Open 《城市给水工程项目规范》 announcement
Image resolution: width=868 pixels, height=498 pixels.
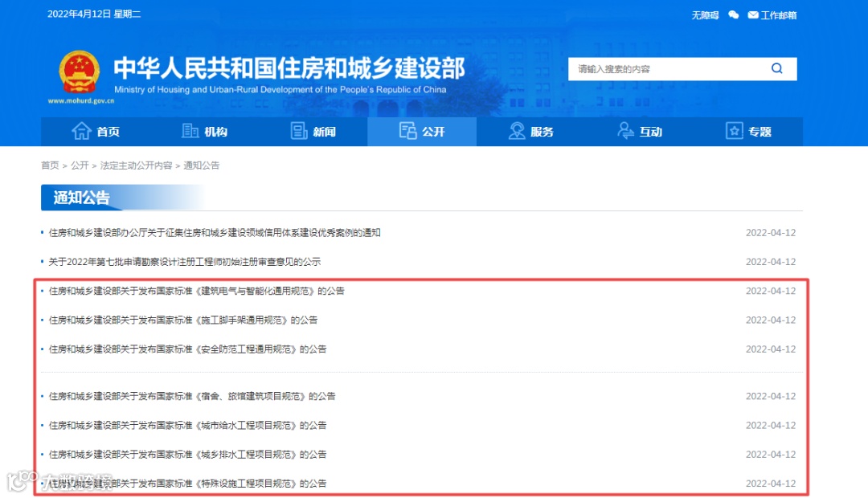(x=187, y=426)
